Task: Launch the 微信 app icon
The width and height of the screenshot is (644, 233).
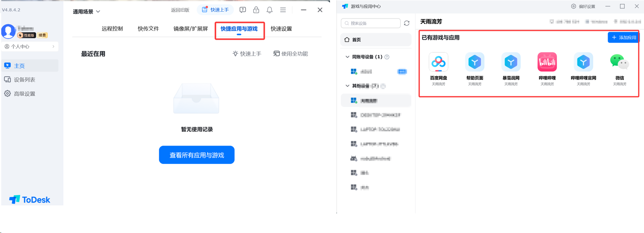Action: pos(619,62)
